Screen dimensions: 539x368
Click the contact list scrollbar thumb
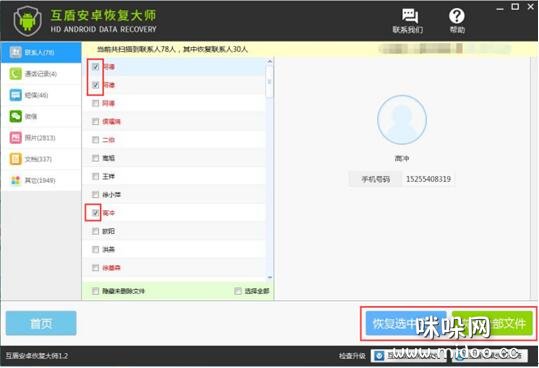[x=270, y=82]
